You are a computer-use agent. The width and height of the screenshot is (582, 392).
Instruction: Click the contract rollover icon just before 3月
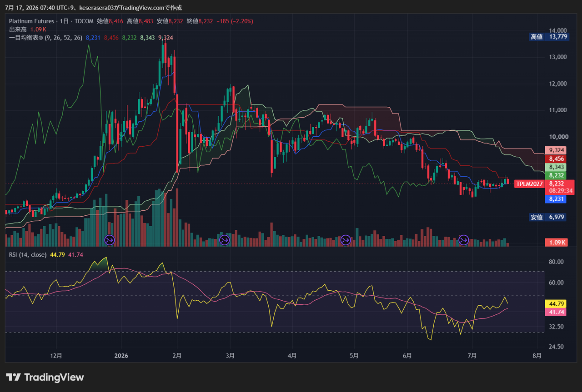point(225,240)
